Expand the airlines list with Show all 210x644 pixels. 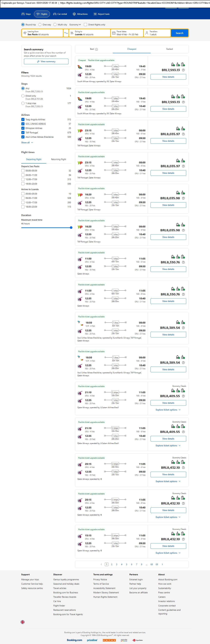tap(27, 142)
